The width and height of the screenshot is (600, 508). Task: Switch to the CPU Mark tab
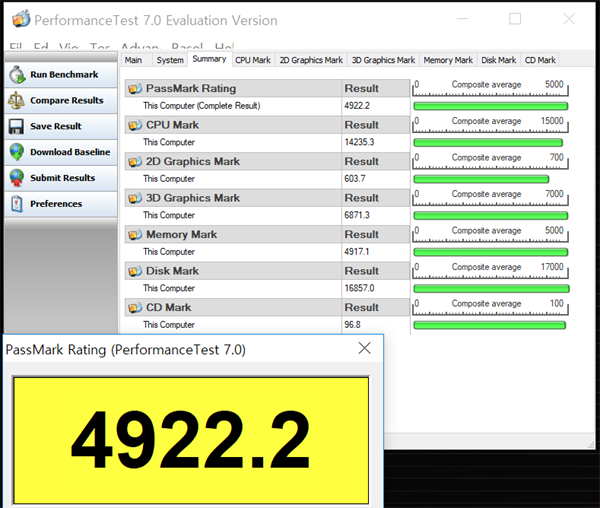[x=253, y=60]
